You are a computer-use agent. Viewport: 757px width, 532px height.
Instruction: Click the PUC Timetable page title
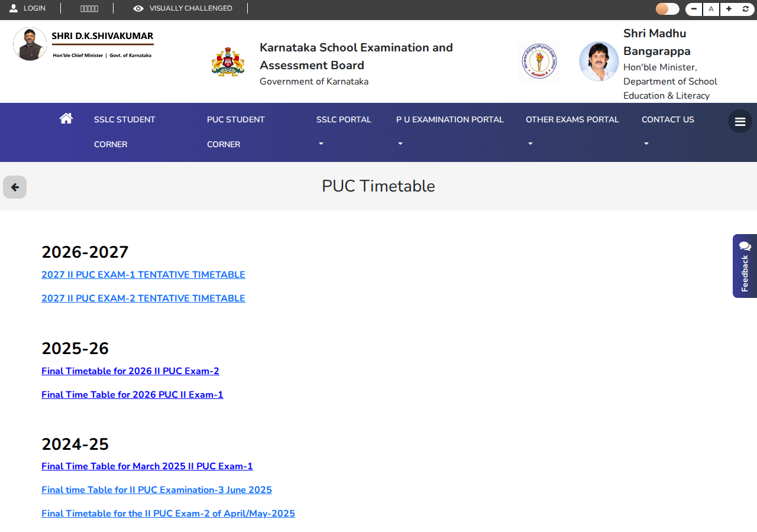[x=378, y=186]
